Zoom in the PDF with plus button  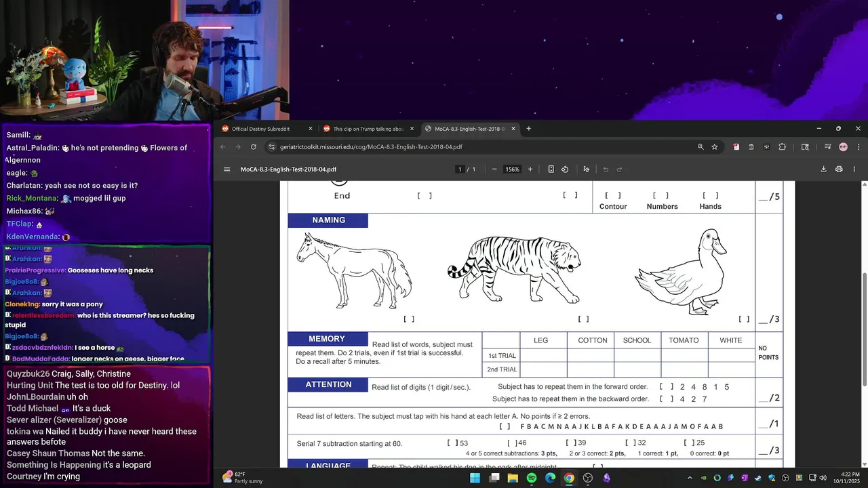[530, 169]
